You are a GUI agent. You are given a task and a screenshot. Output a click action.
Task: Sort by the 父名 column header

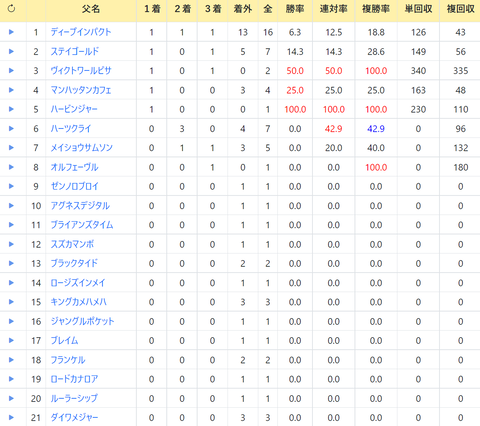click(x=91, y=9)
